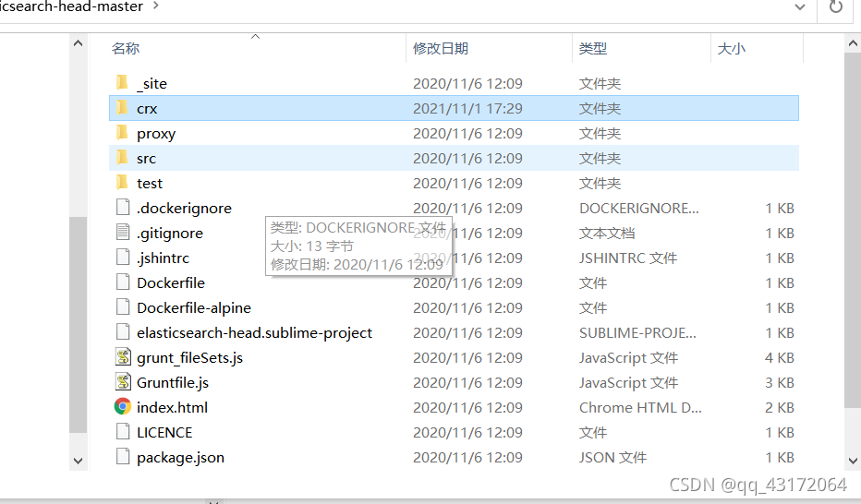861x504 pixels.
Task: Select the crx folder name
Action: click(x=147, y=109)
